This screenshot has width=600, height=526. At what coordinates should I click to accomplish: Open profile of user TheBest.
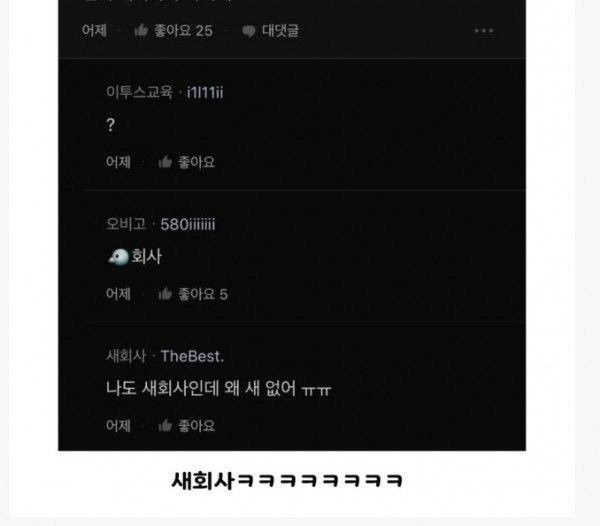(x=192, y=356)
